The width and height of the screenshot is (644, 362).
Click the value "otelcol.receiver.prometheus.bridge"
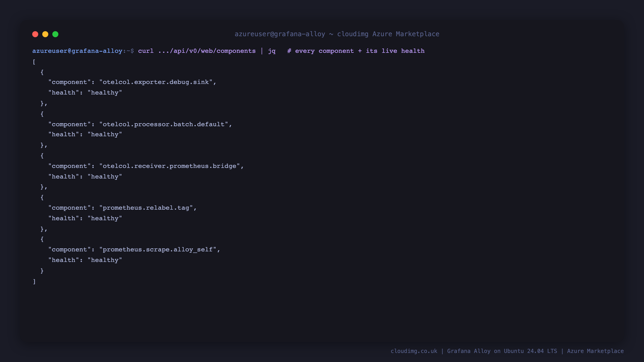point(170,166)
